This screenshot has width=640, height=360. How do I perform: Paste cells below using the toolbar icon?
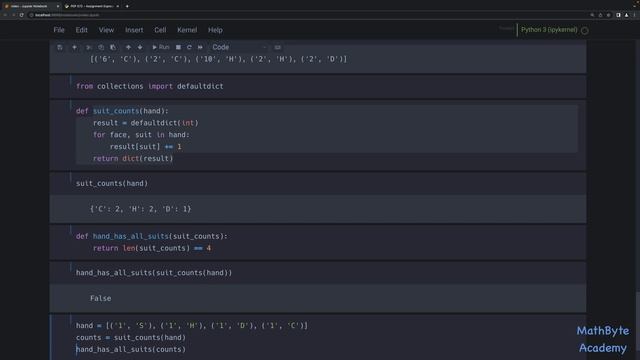[113, 47]
